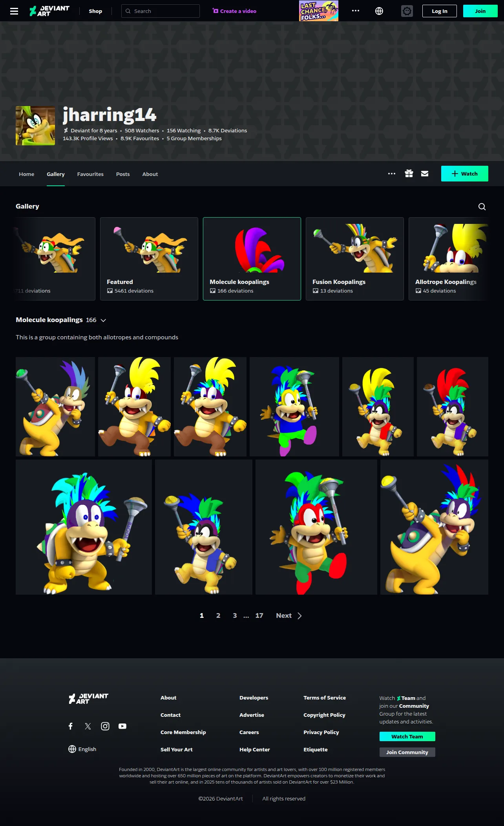Open footer Copyright Policy link
This screenshot has height=826, width=504.
pyautogui.click(x=325, y=715)
